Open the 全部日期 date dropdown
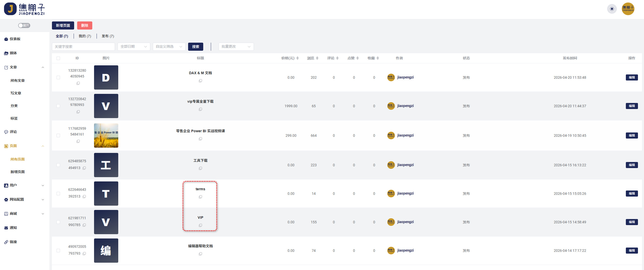 pos(134,47)
